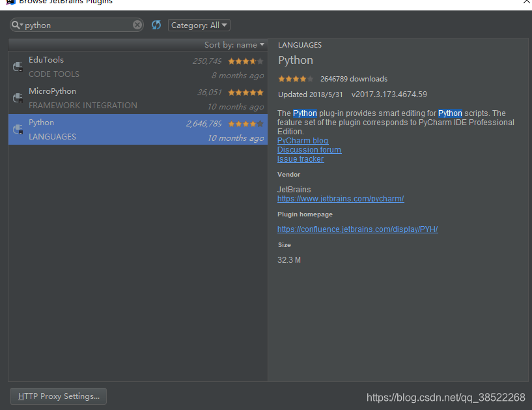Click the Python row star rating
The image size is (532, 410).
click(245, 124)
